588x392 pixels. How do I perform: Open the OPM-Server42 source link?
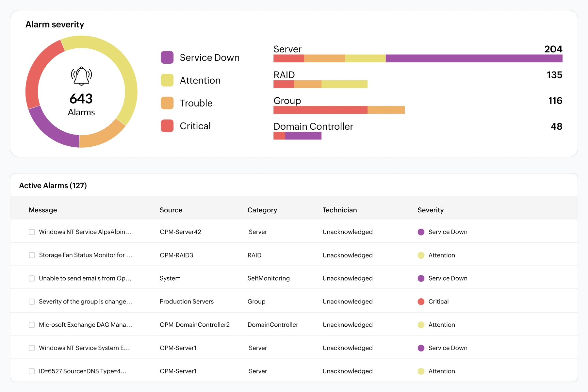pos(180,232)
